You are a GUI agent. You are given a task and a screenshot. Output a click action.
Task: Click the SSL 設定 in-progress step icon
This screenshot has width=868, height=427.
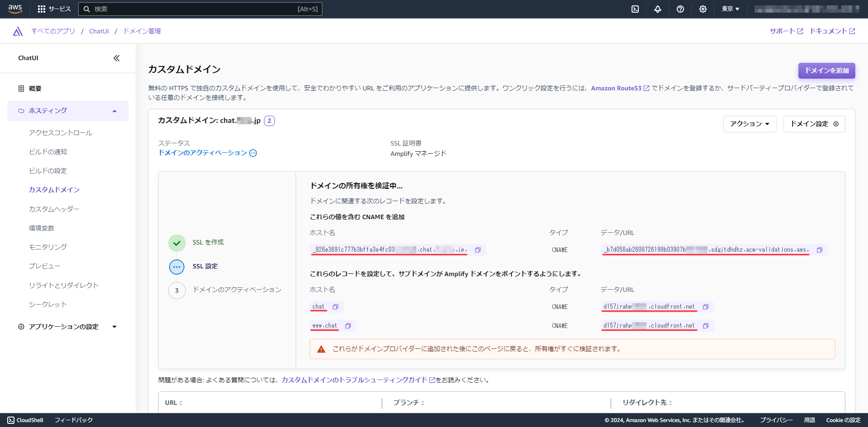[177, 267]
